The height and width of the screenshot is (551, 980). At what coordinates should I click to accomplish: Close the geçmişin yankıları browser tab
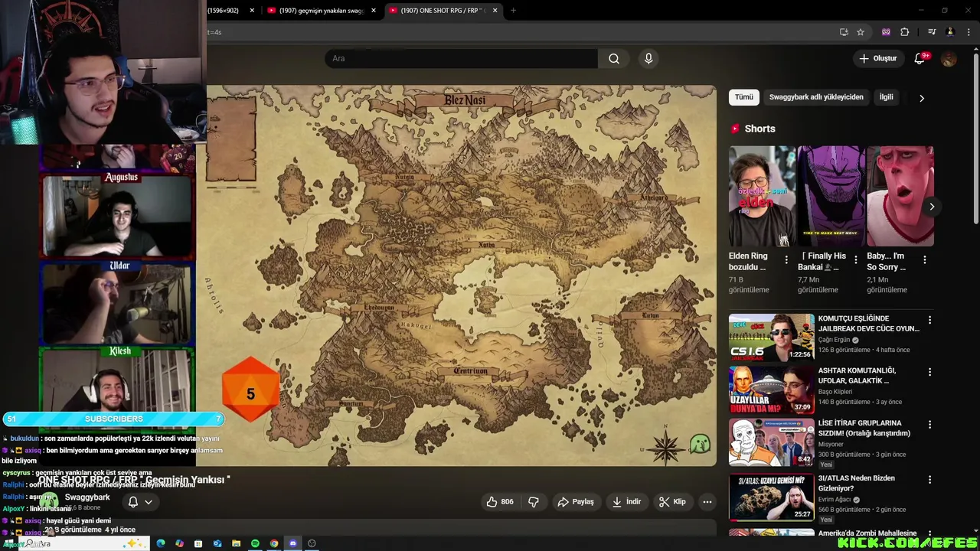[374, 11]
